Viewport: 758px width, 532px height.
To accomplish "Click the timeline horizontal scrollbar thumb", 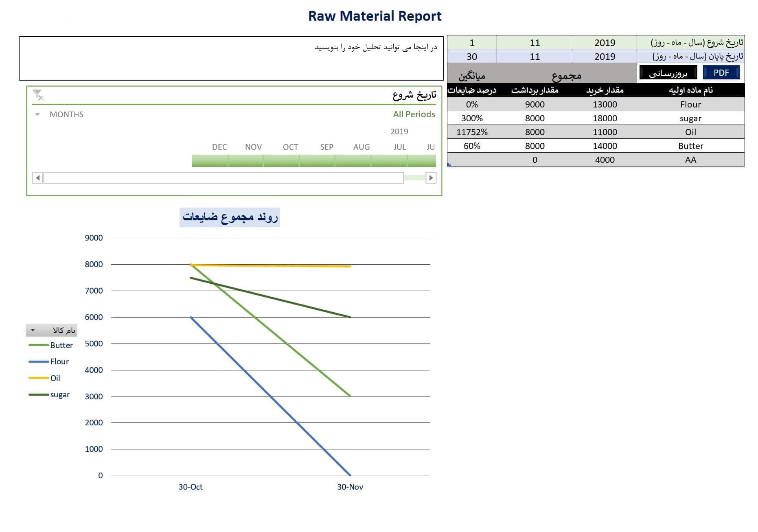I will point(223,178).
